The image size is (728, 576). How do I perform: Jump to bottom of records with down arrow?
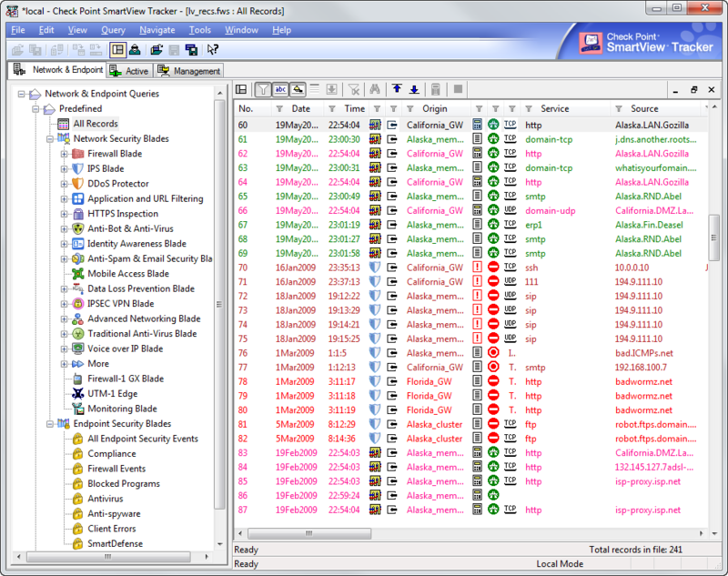coord(414,89)
